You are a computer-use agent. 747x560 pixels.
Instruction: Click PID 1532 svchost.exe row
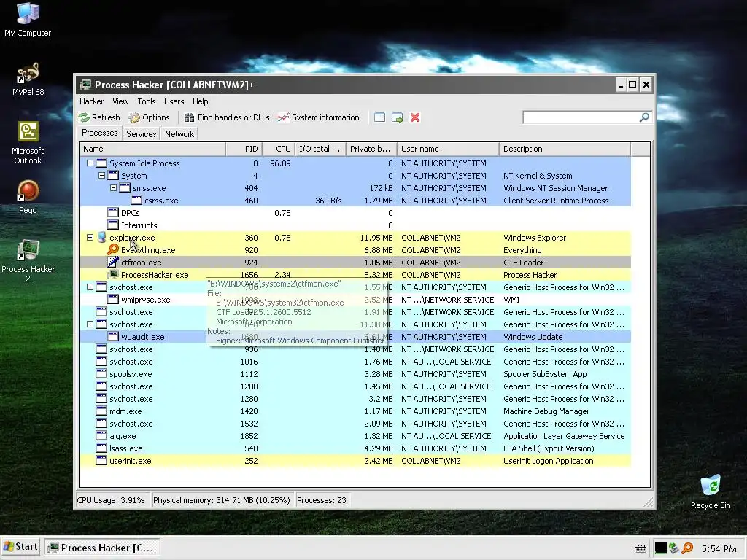click(355, 424)
